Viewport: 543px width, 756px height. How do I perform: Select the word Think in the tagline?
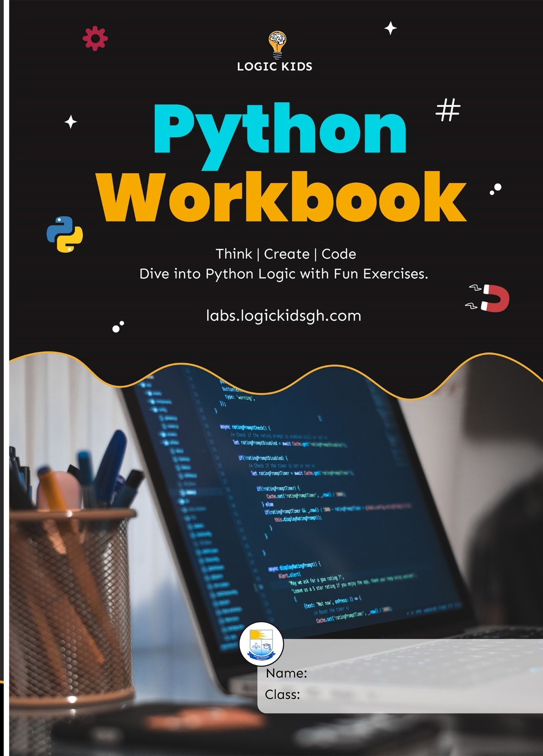pyautogui.click(x=234, y=254)
